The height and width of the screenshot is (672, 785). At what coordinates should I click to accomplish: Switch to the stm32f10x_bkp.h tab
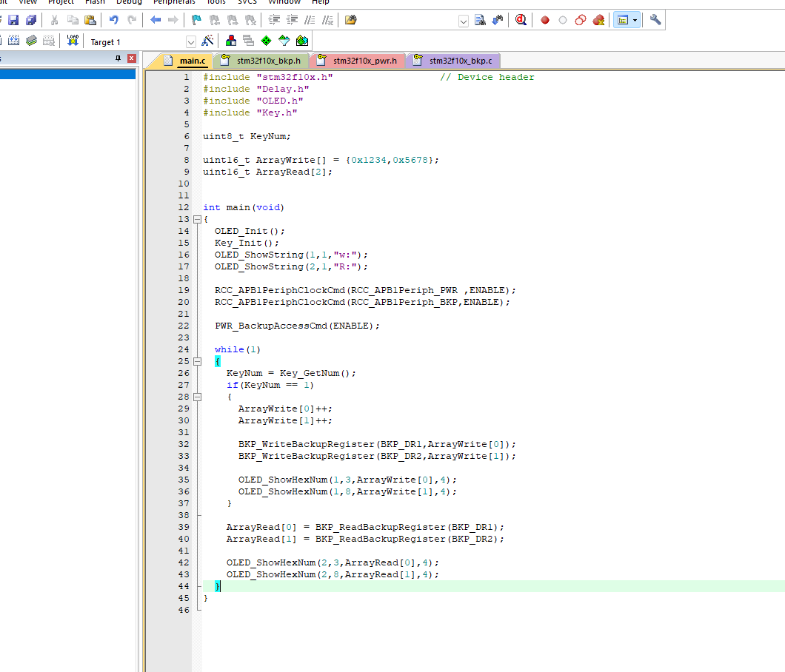click(261, 61)
